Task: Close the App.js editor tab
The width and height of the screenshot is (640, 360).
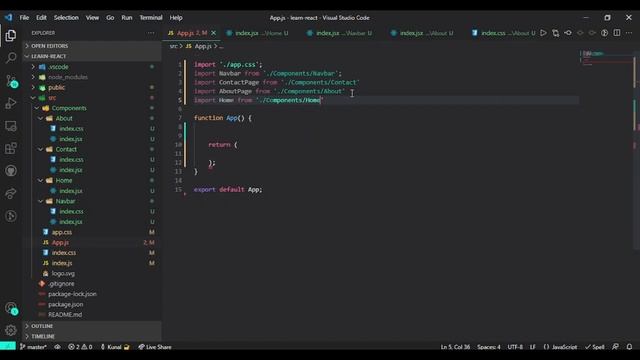Action: tap(213, 33)
